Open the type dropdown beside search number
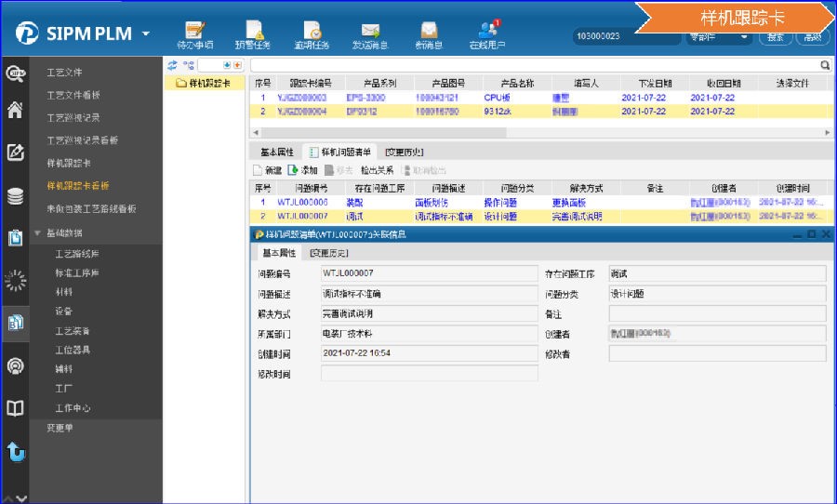Image resolution: width=837 pixels, height=504 pixels. pyautogui.click(x=719, y=37)
